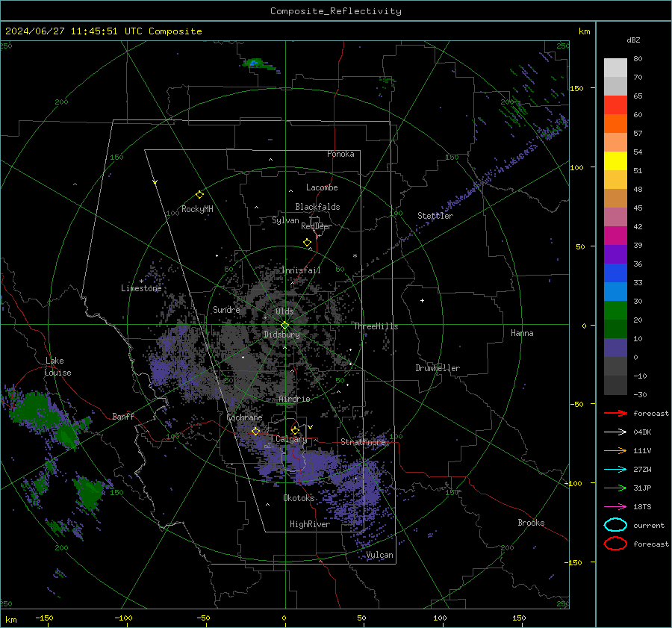
Task: Click the Stettler label
Action: pos(435,216)
